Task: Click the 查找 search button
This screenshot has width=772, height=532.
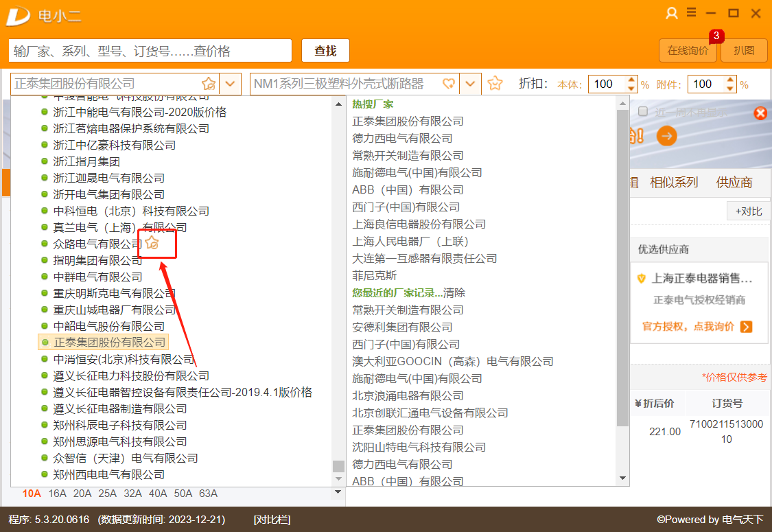Action: pos(325,51)
